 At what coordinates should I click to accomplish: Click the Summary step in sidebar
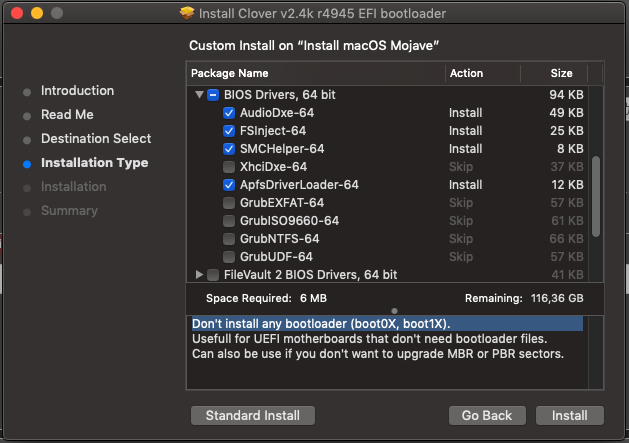coord(69,211)
